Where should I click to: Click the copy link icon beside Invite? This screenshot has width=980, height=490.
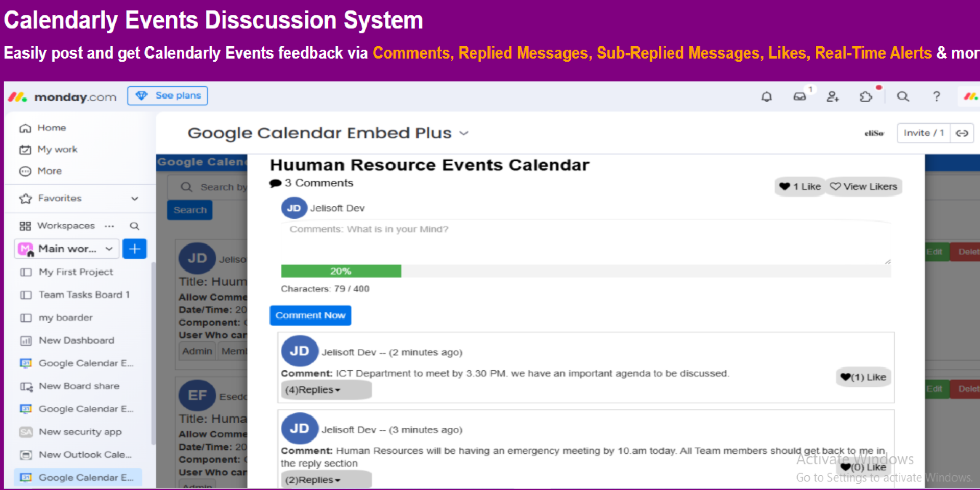click(x=962, y=133)
